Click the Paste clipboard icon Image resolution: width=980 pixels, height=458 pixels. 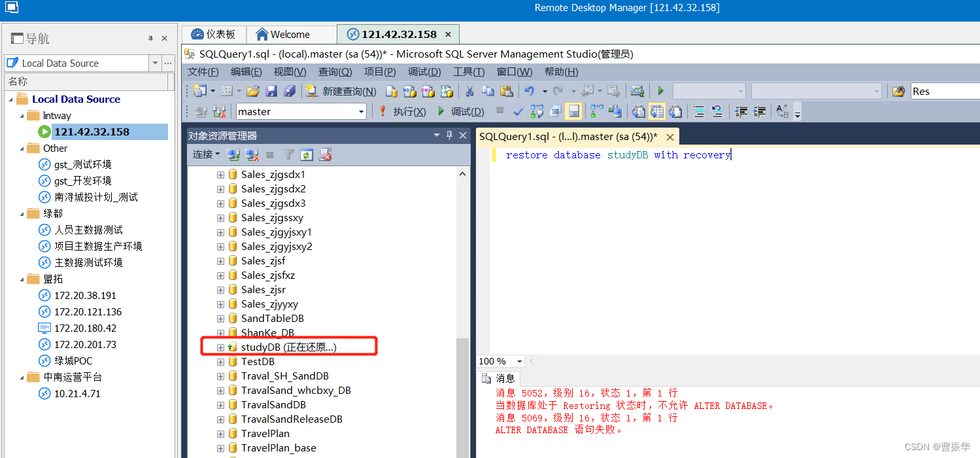[x=506, y=91]
